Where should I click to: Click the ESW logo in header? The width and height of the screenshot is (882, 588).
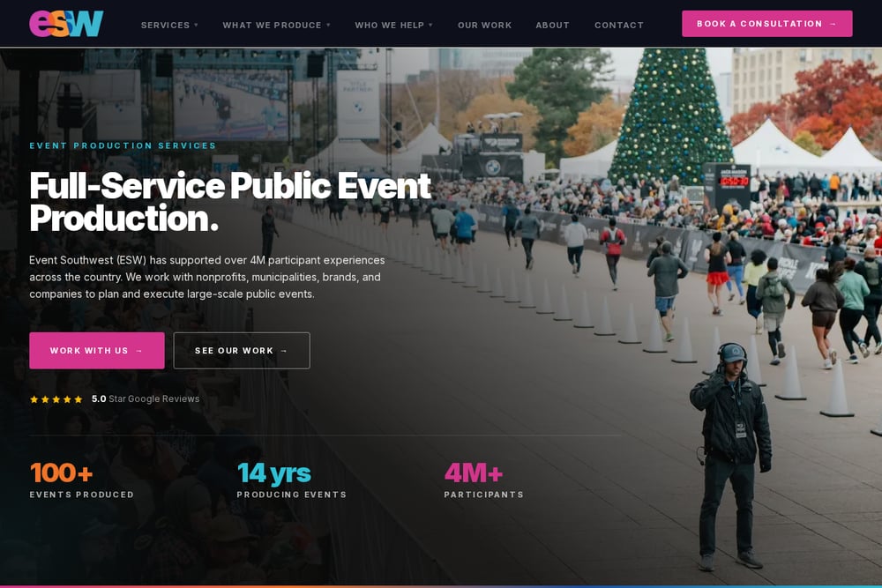click(x=66, y=24)
